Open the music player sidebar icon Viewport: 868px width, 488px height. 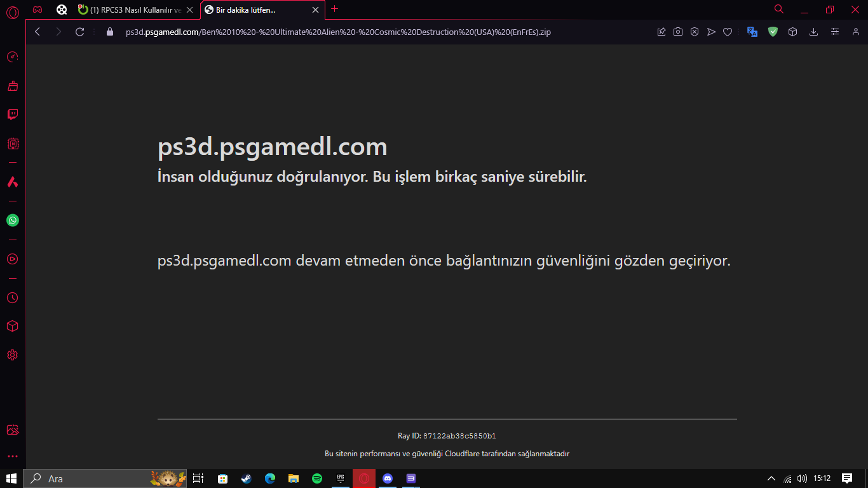pos(12,259)
